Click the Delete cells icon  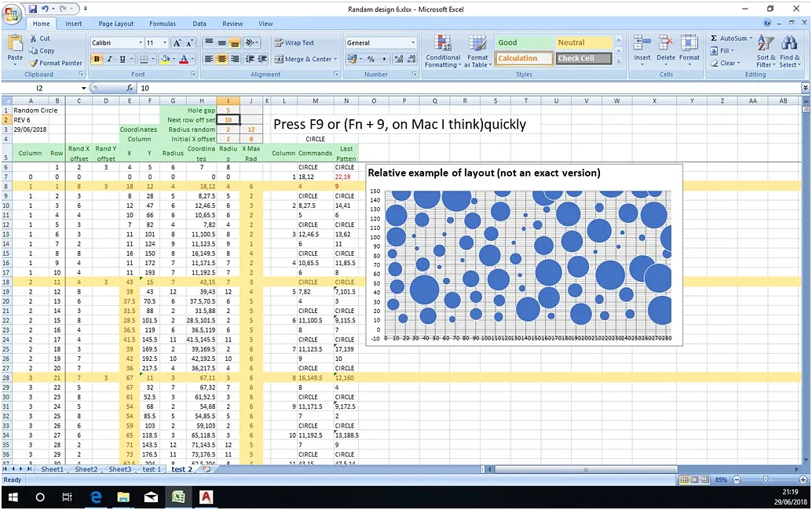(665, 48)
